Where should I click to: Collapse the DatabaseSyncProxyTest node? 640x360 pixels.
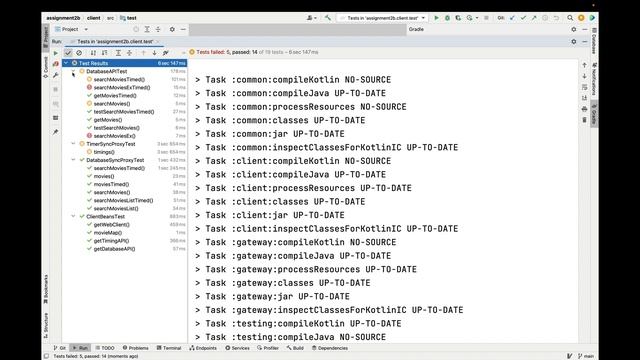coord(73,160)
